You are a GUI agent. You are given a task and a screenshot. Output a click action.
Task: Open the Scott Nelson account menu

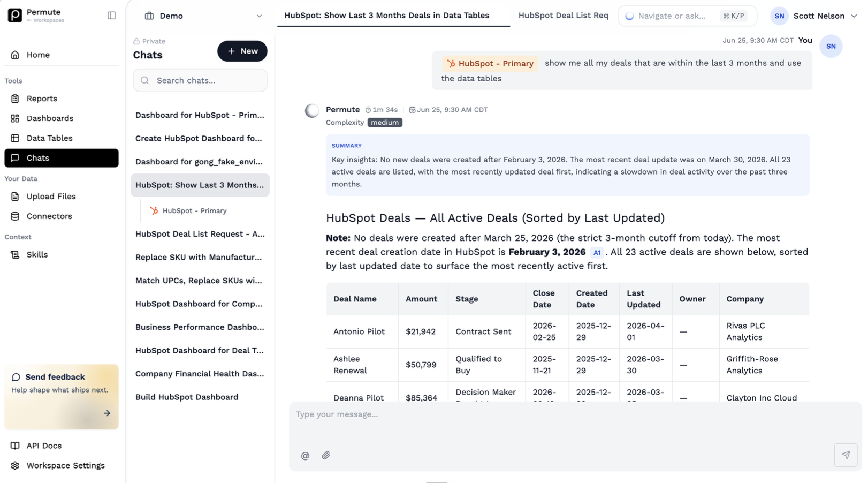tap(813, 16)
